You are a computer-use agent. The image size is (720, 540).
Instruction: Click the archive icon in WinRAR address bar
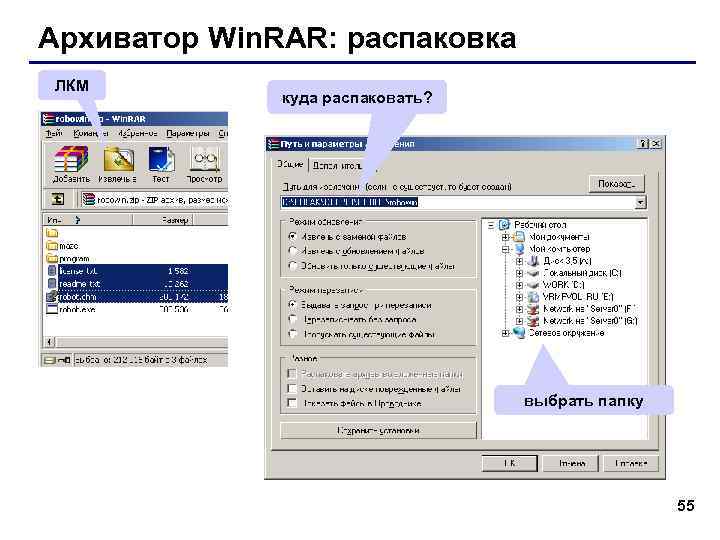[89, 199]
